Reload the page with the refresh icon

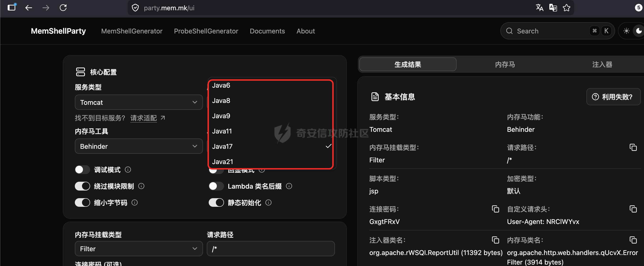pyautogui.click(x=63, y=8)
